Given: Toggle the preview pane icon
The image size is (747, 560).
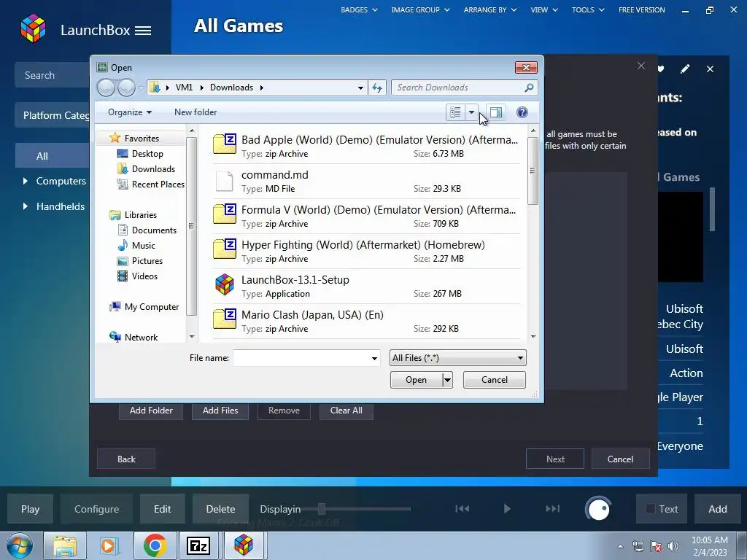Looking at the screenshot, I should click(x=496, y=112).
